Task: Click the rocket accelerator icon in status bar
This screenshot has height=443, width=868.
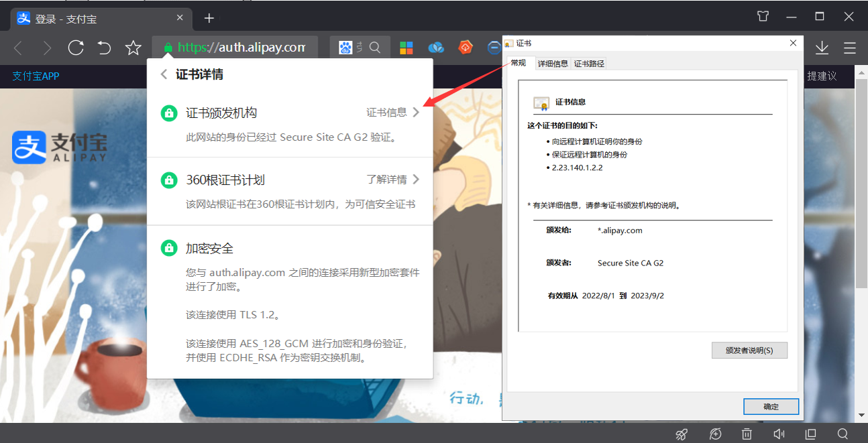Action: pos(682,434)
